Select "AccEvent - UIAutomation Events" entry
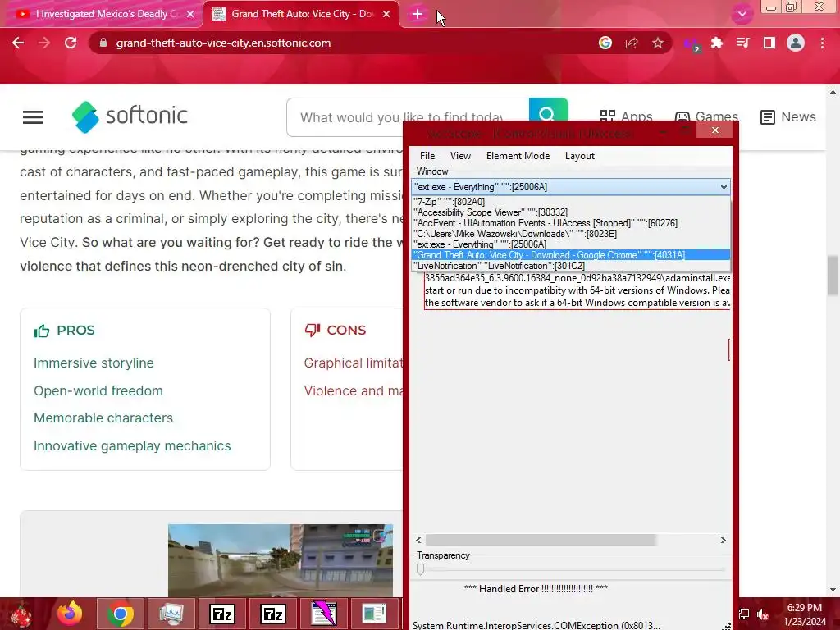This screenshot has height=630, width=840. [571, 223]
